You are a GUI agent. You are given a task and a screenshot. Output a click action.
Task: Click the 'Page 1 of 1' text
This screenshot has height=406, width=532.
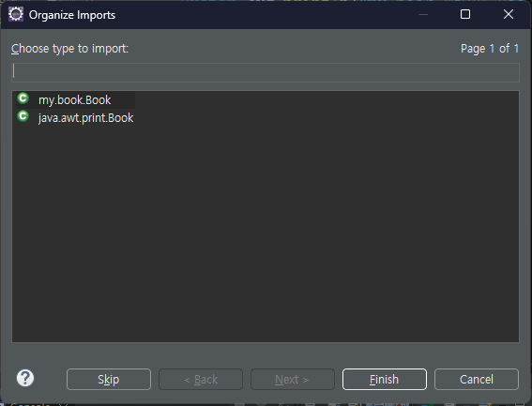tap(490, 49)
